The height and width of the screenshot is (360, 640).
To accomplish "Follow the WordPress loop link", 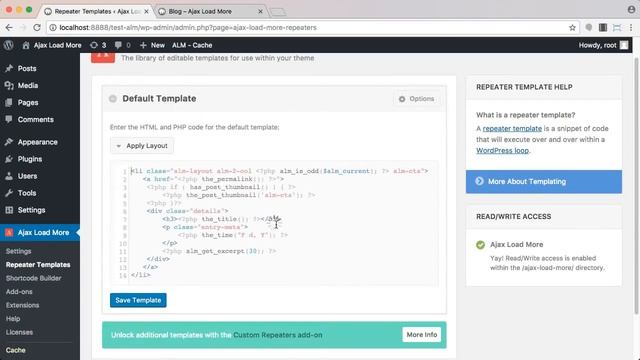I will [502, 151].
